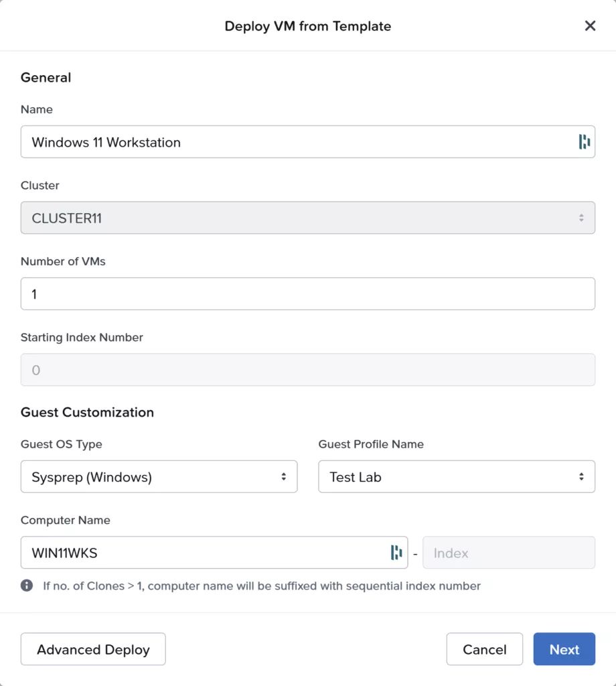Click the Number of VMs label
The height and width of the screenshot is (686, 616).
tap(63, 261)
